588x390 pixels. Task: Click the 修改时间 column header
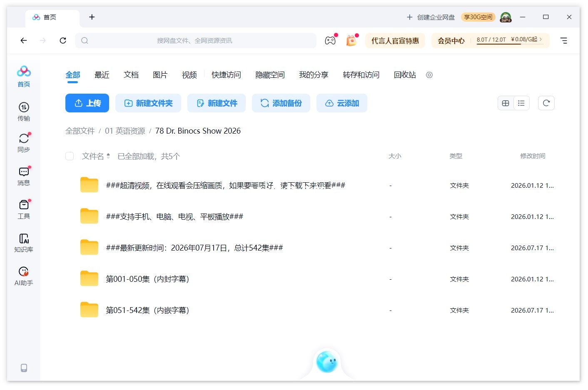click(533, 156)
